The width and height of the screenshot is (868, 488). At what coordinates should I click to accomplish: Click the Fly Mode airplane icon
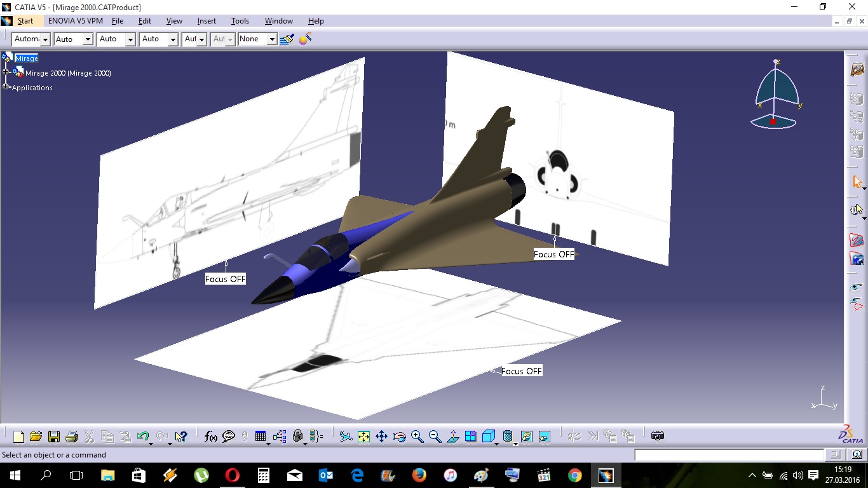tap(346, 437)
